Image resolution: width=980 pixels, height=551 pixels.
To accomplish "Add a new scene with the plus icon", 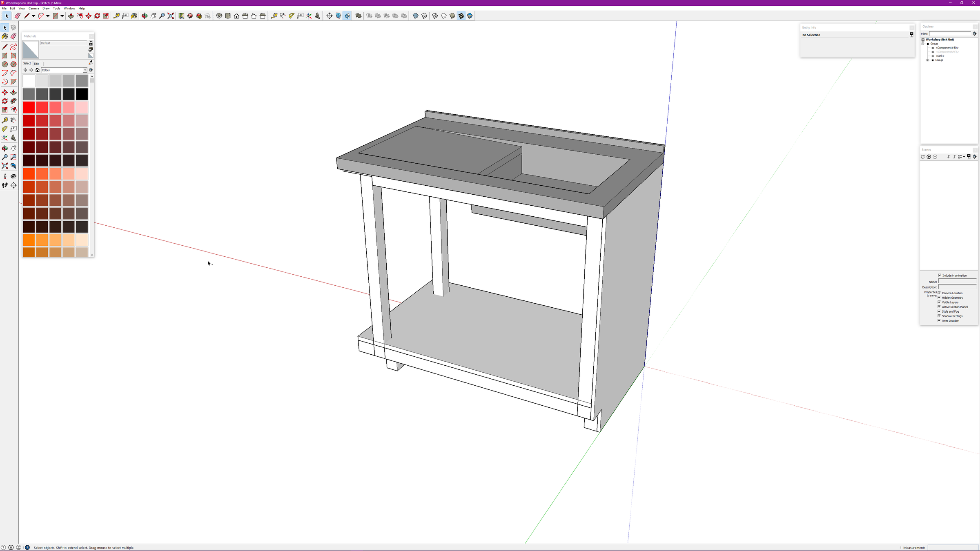I will coord(929,157).
